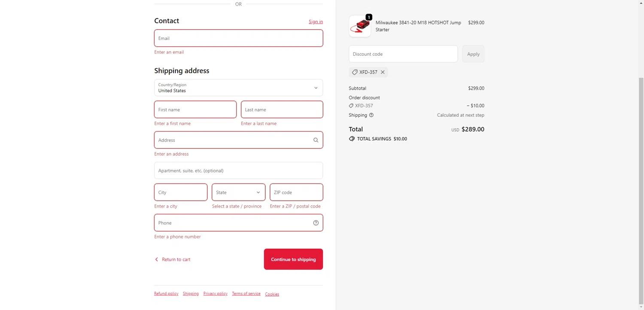Click the quantity badge on product image
Image resolution: width=644 pixels, height=310 pixels.
click(x=369, y=17)
